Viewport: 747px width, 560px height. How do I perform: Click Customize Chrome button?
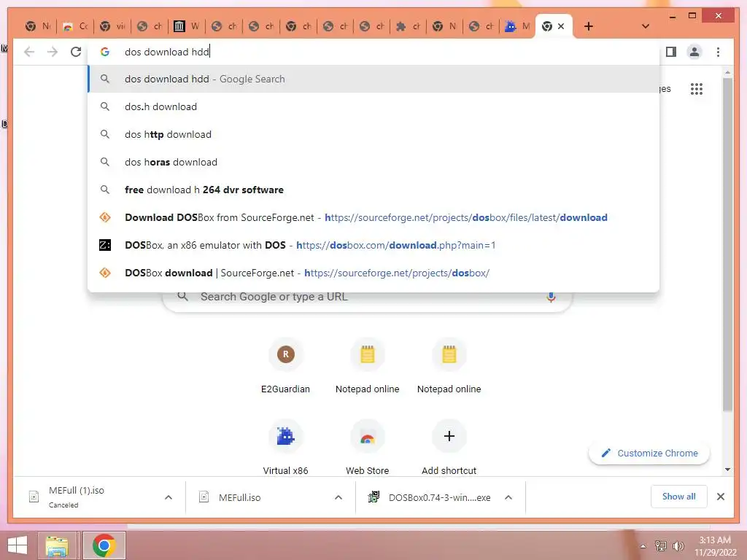point(649,454)
